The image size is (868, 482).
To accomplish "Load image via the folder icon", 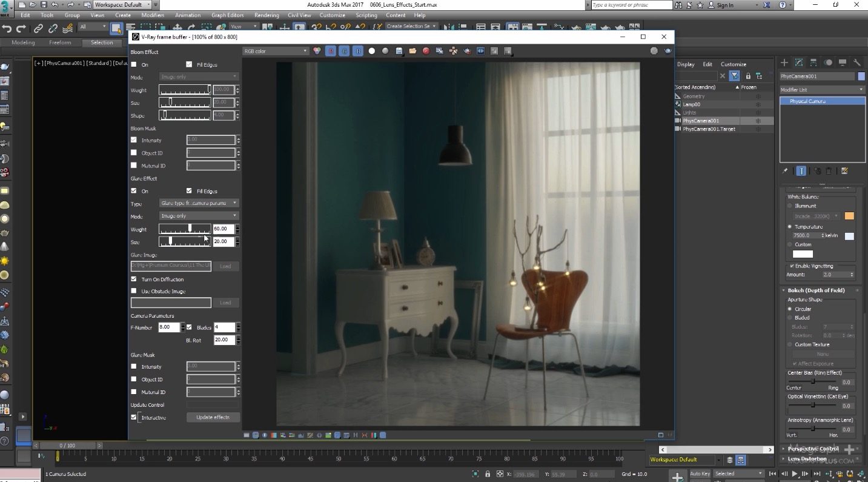I will [412, 52].
